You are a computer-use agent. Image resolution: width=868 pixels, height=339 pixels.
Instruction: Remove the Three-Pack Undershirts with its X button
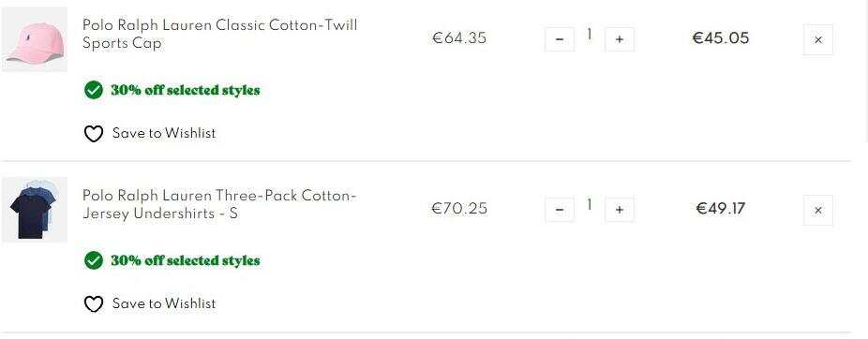(818, 210)
